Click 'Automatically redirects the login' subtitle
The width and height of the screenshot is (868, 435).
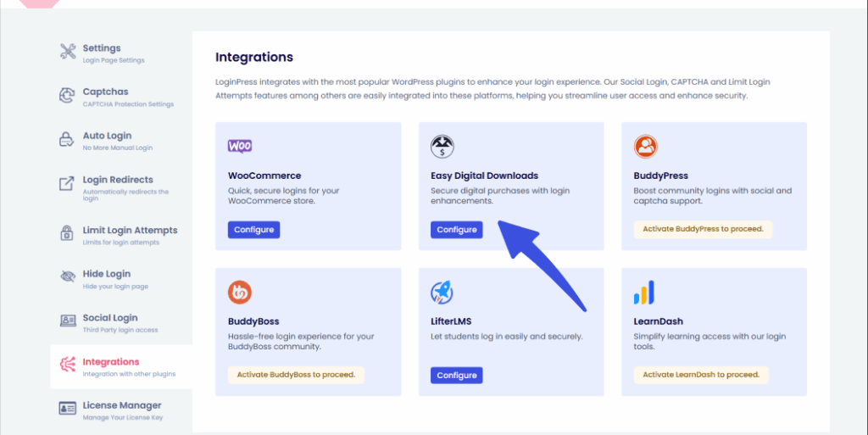tap(125, 195)
